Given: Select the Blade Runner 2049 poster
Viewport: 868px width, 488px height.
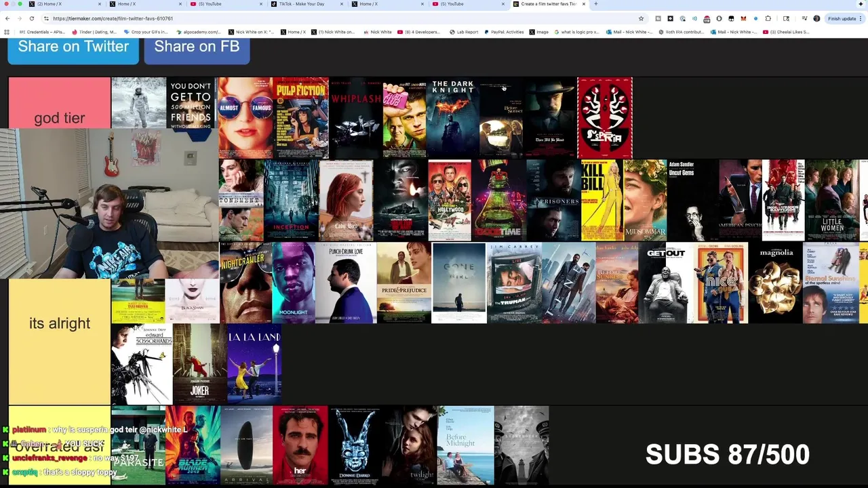Looking at the screenshot, I should 193,445.
